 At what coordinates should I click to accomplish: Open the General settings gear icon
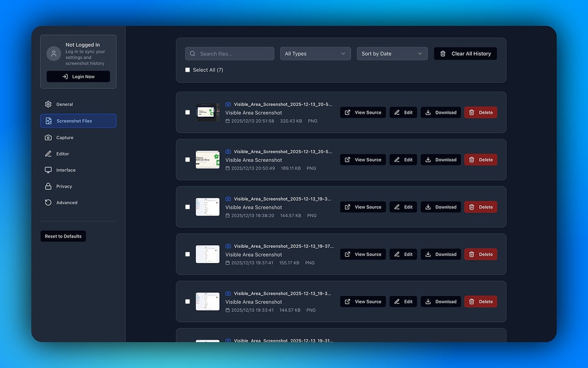[x=48, y=104]
